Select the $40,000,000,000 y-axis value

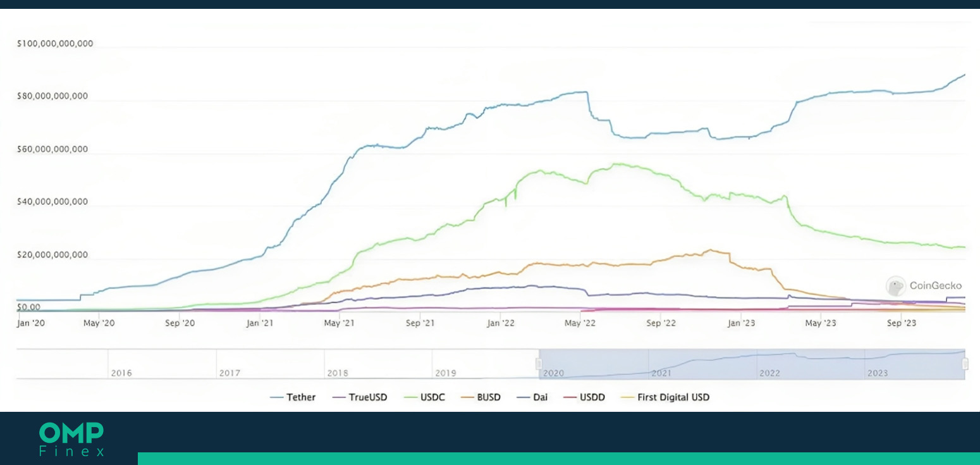click(x=52, y=202)
